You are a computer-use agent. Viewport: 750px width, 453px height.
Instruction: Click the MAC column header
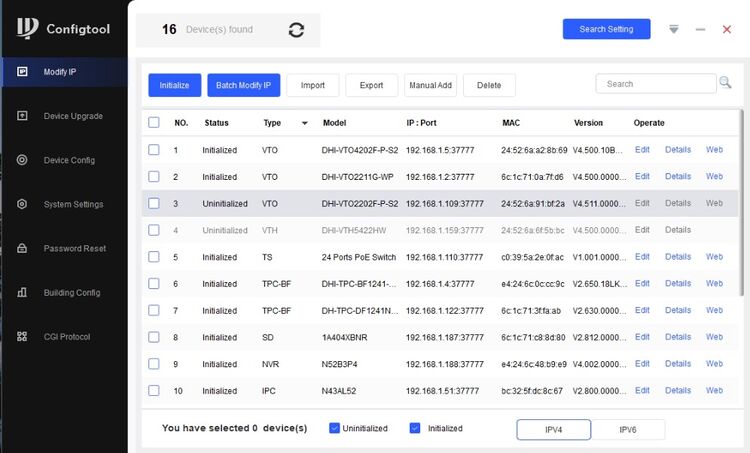tap(511, 123)
